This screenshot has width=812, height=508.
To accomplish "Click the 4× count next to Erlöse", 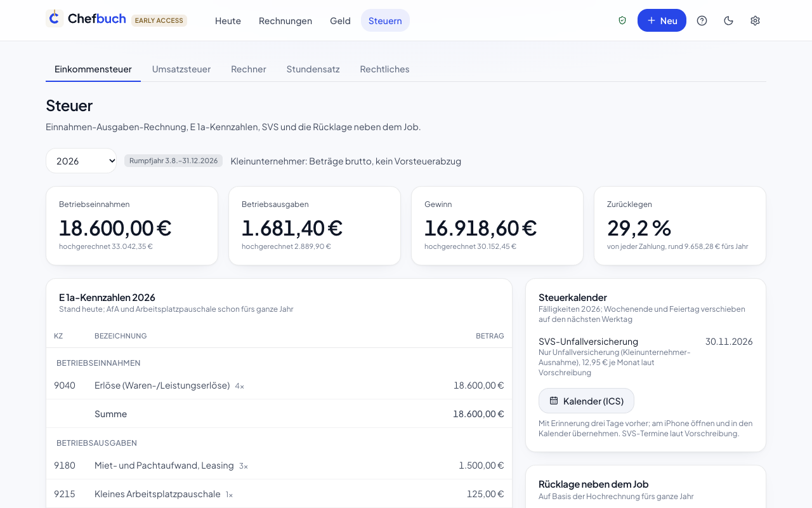I will (x=239, y=386).
